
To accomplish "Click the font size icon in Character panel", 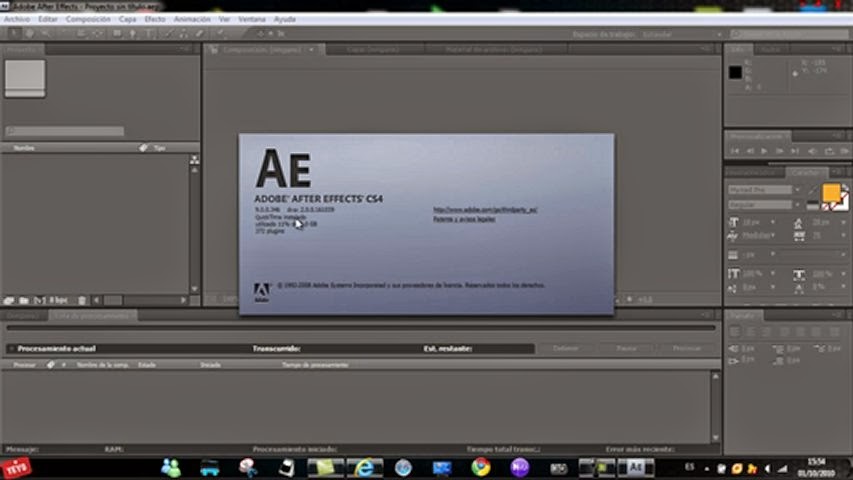I will pos(733,222).
